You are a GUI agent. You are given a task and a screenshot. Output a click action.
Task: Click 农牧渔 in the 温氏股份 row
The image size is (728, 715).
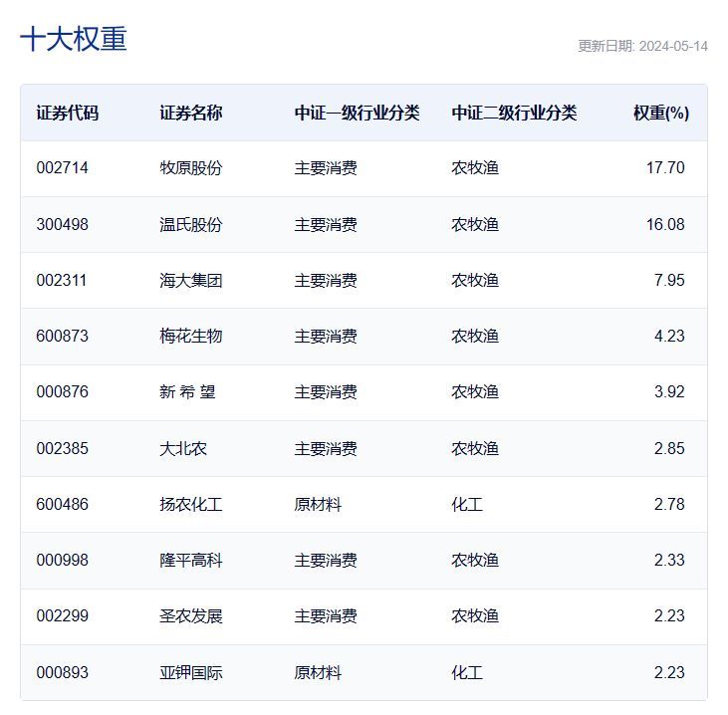475,224
